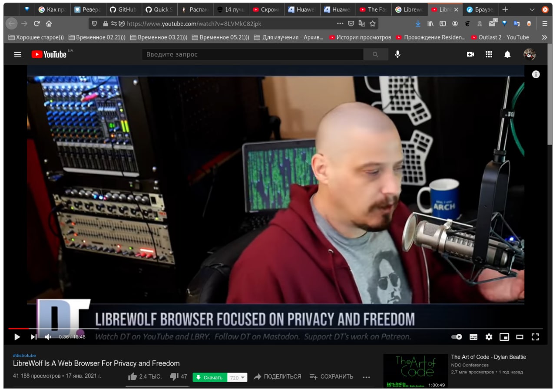556x392 pixels.
Task: Open tracking protection shield icon
Action: click(95, 23)
